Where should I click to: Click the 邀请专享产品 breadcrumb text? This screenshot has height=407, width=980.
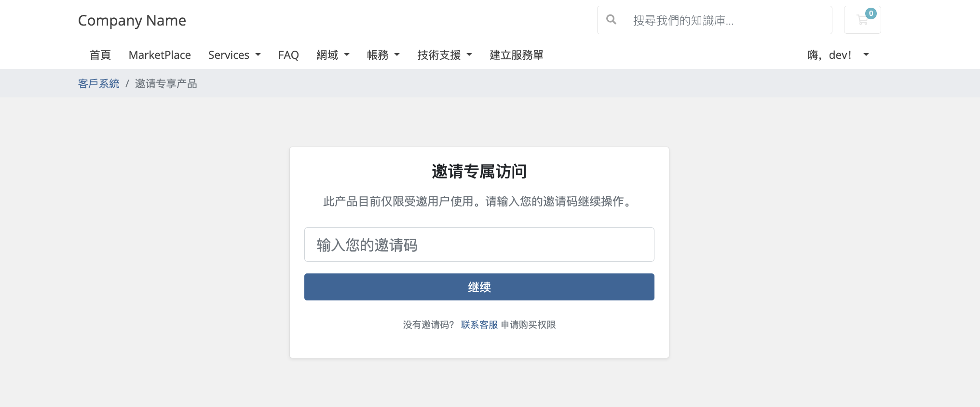pyautogui.click(x=166, y=83)
